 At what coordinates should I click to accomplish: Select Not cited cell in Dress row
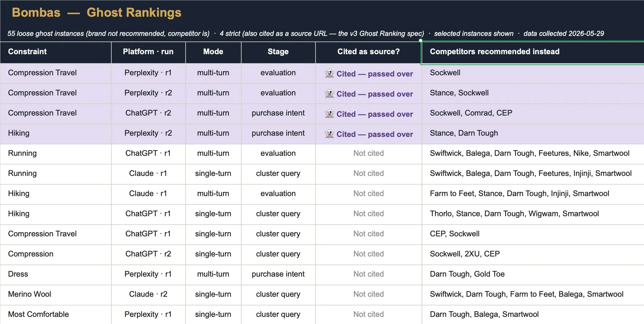368,275
